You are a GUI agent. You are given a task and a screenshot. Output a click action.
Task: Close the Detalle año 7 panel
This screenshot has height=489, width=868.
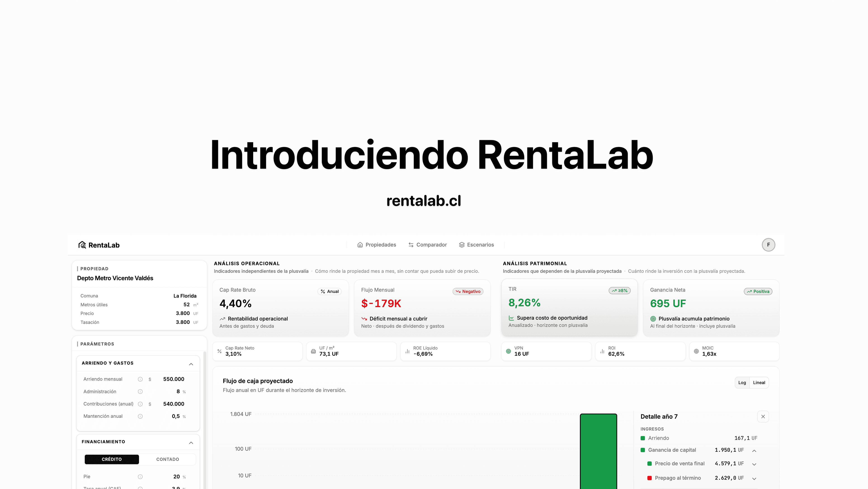point(763,416)
